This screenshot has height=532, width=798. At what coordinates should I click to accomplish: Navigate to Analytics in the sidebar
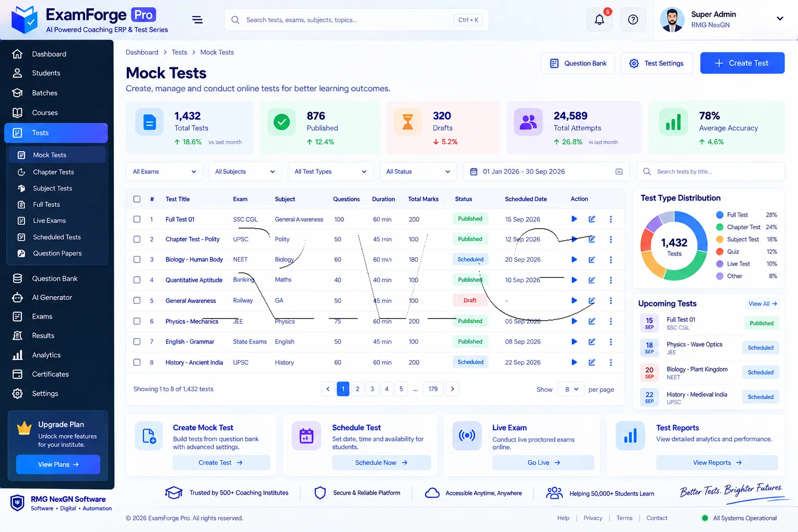[46, 355]
